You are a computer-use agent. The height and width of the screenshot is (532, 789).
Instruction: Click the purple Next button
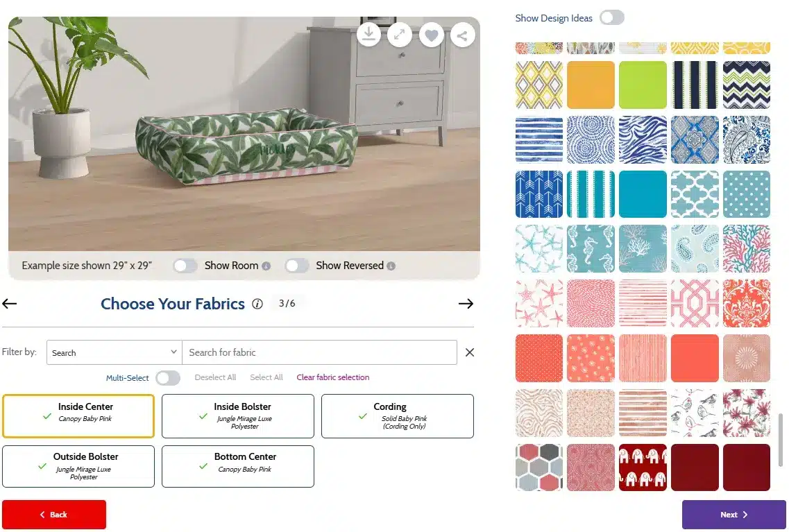click(x=733, y=515)
